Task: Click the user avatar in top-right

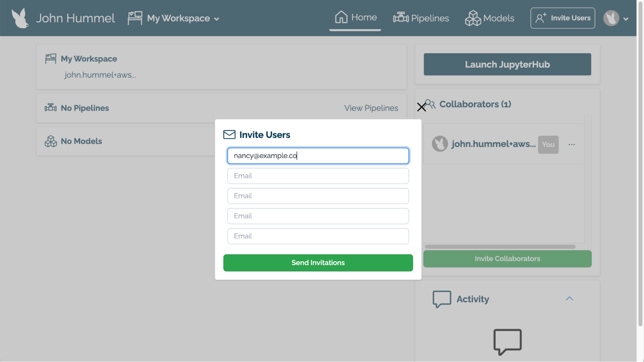Action: point(611,18)
